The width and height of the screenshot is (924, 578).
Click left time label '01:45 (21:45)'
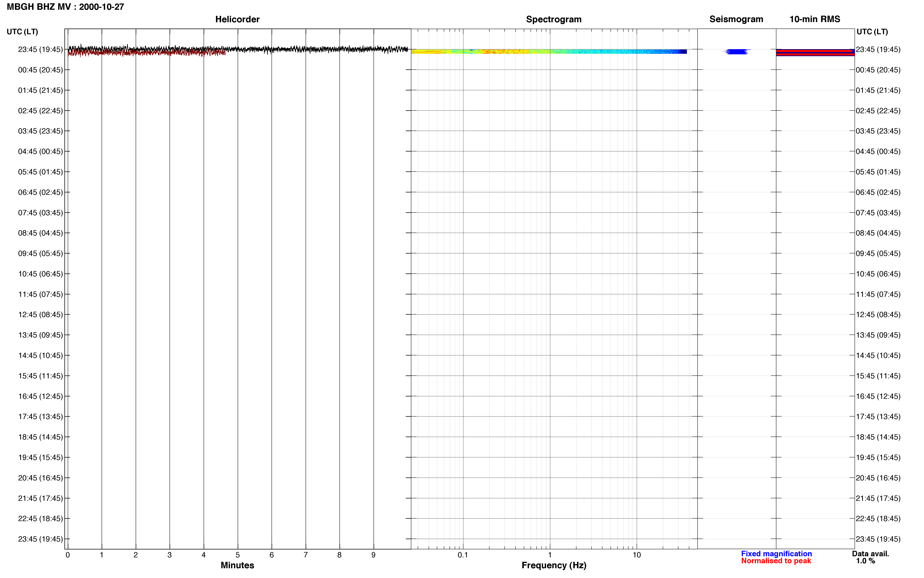click(41, 90)
